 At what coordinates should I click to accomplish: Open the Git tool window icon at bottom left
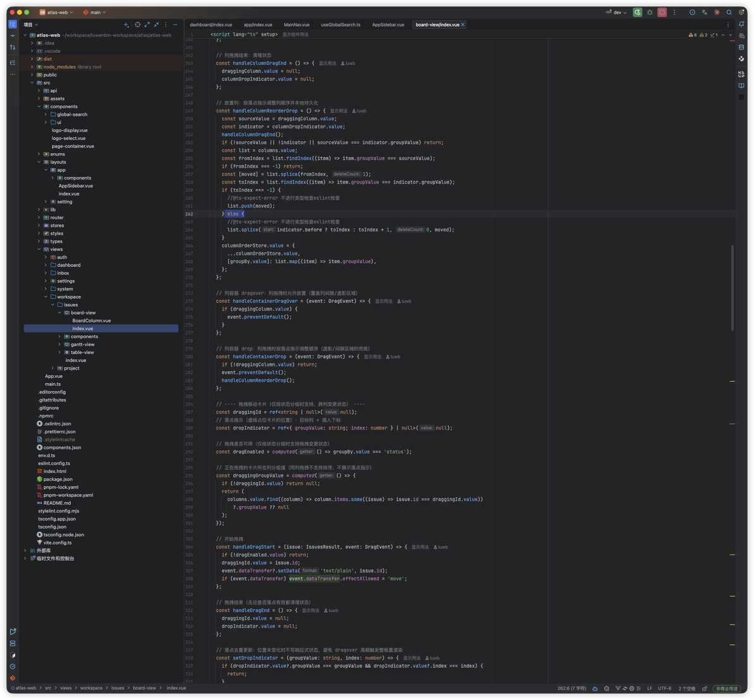pyautogui.click(x=13, y=678)
